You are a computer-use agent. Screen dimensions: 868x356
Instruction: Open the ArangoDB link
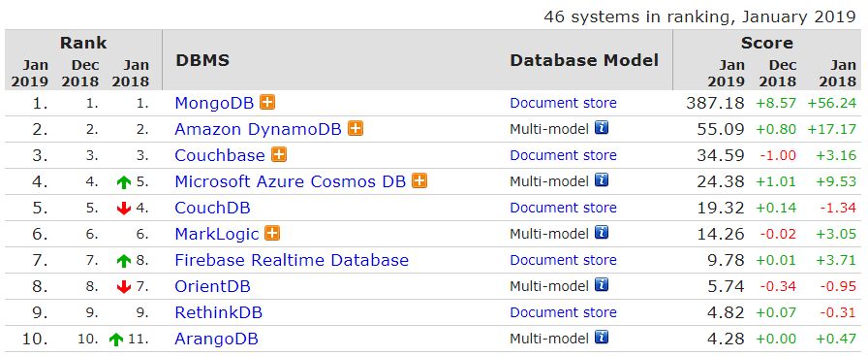[x=216, y=339]
